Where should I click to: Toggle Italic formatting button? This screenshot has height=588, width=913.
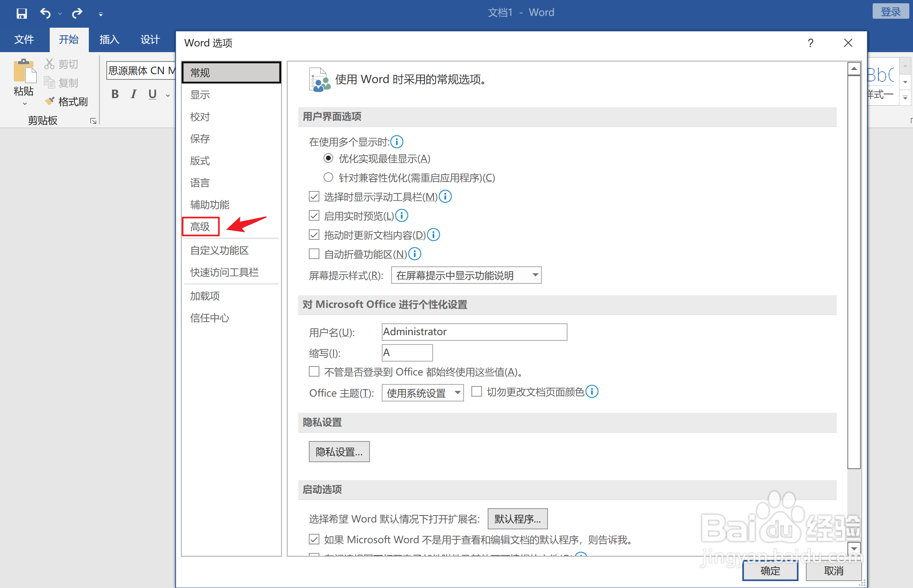click(134, 94)
